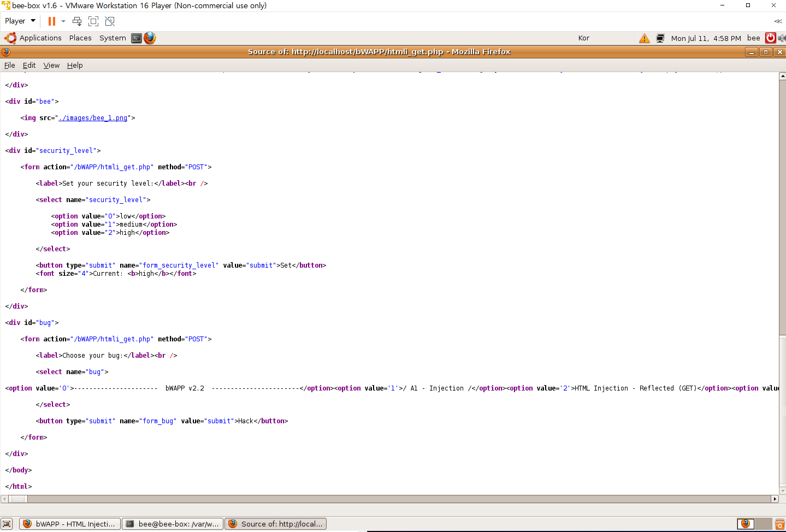Click the Firefox icon in source window titlebar
Viewport: 786px width, 532px height.
(6, 52)
